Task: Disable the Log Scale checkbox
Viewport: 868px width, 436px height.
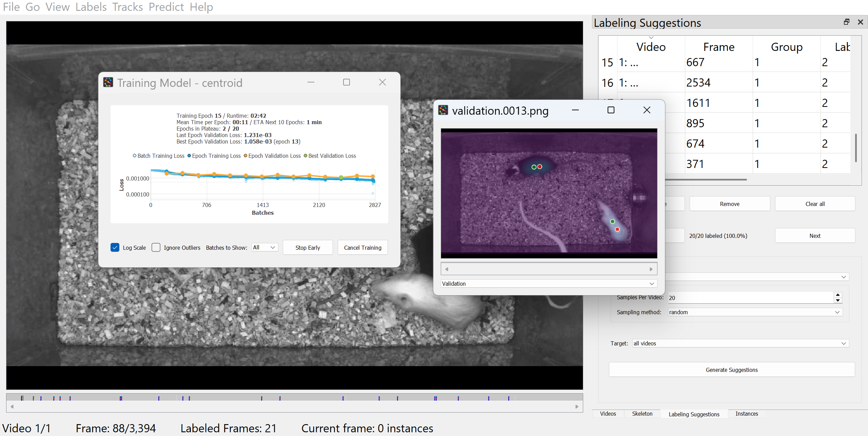Action: point(115,247)
